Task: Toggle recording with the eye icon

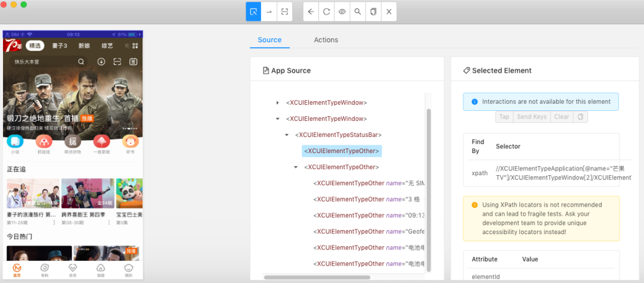Action: click(x=342, y=11)
